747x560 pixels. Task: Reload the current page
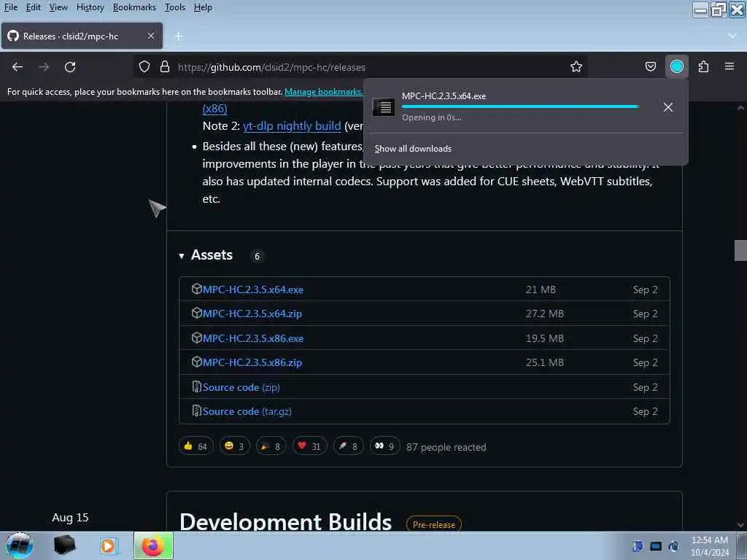[x=70, y=67]
